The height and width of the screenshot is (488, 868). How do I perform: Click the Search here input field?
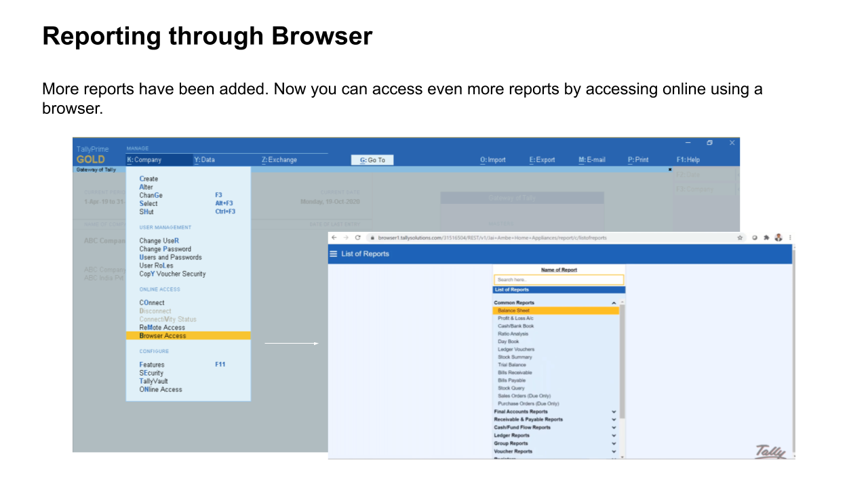(559, 279)
